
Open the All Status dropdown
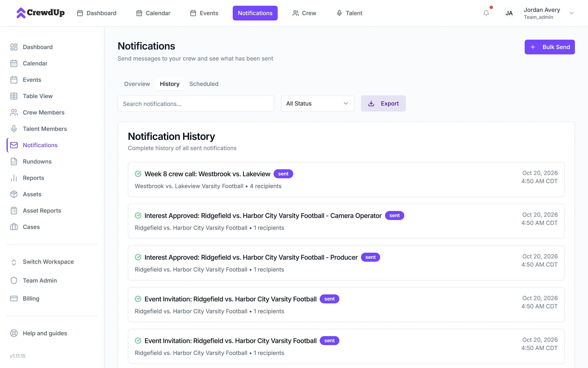tap(317, 103)
